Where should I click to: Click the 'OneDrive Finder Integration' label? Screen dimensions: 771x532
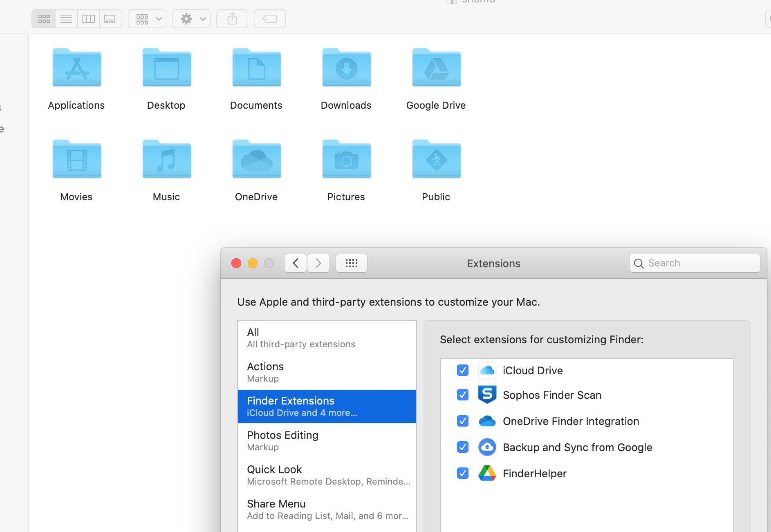pyautogui.click(x=571, y=421)
